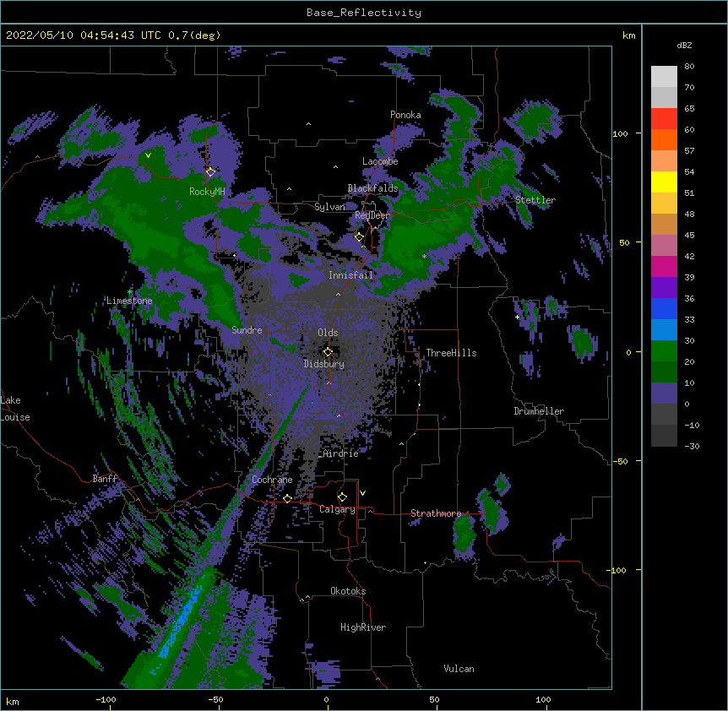Click the Lacombe city label
This screenshot has height=711, width=728.
(380, 161)
